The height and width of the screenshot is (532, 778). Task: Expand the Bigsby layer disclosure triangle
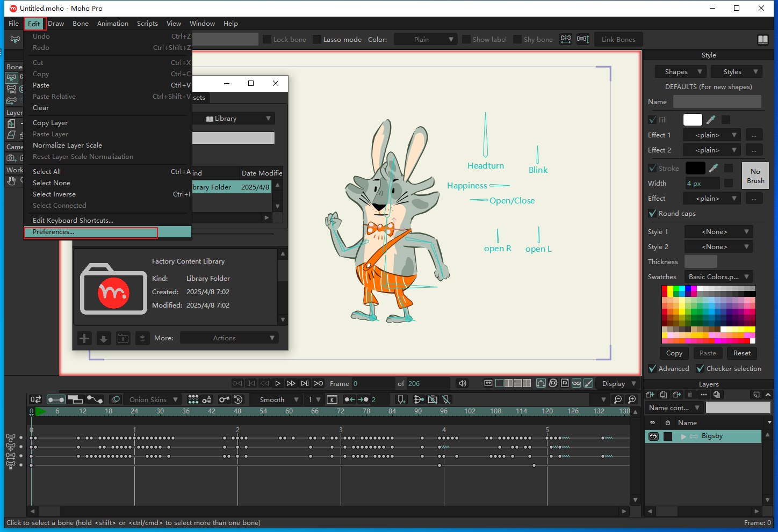coord(683,436)
